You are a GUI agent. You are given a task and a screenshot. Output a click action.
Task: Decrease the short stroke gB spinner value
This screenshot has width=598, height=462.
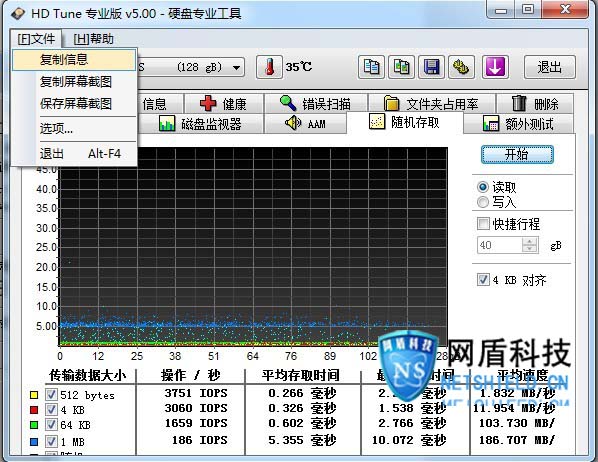pyautogui.click(x=529, y=249)
